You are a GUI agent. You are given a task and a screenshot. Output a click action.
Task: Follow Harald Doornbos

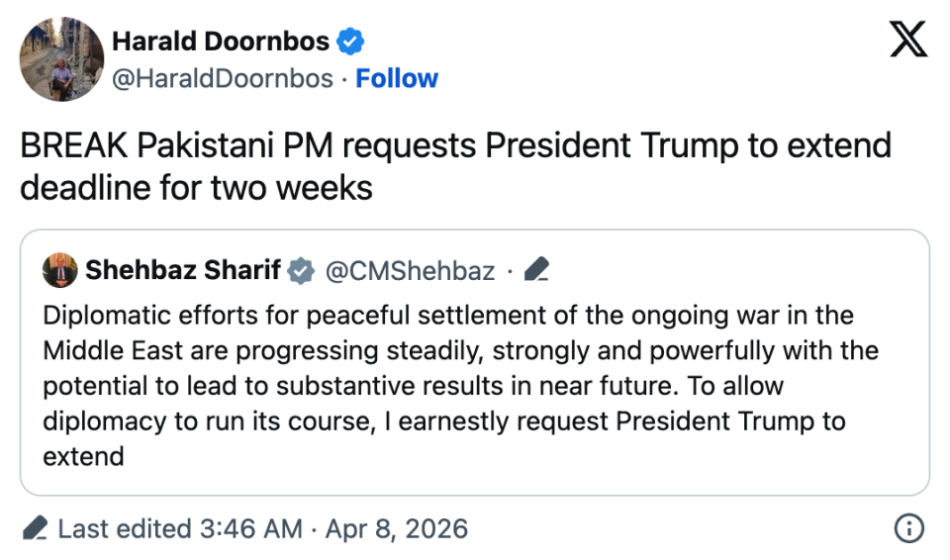[x=397, y=78]
